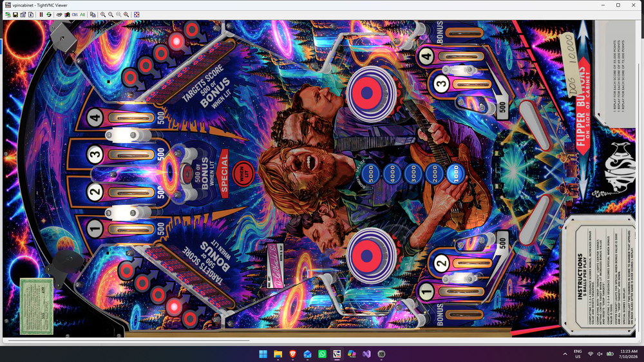Click the greyed Zoom 100% magnifier icon
The image size is (644, 362).
coord(118,14)
